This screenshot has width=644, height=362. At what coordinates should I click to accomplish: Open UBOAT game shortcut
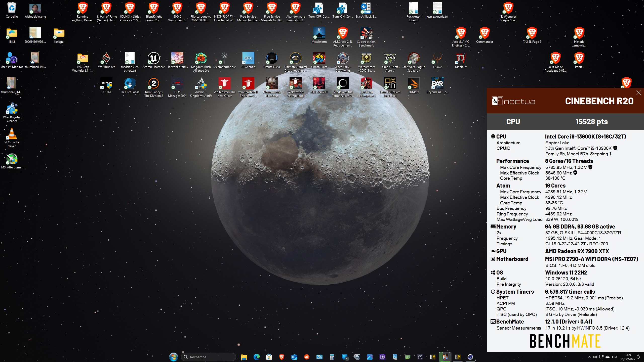coord(106,86)
